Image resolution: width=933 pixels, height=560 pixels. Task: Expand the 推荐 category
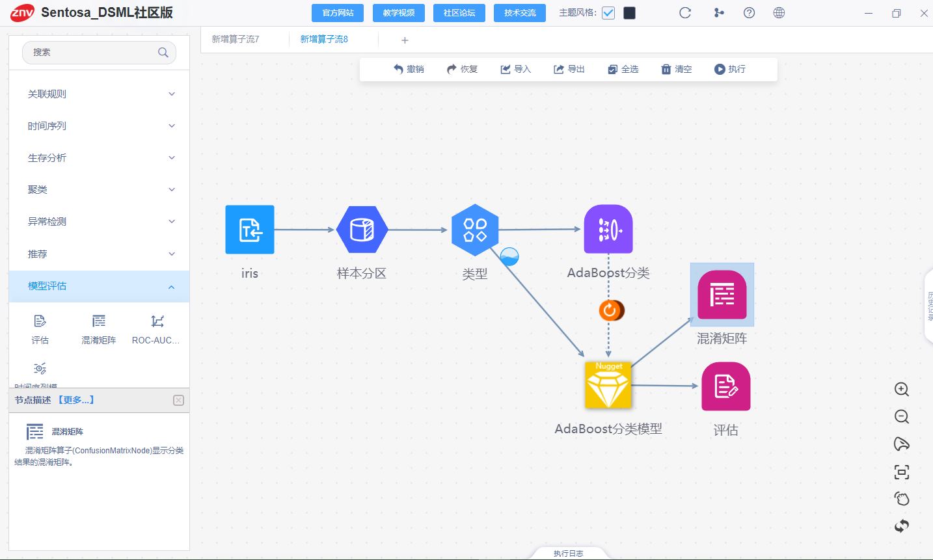[x=100, y=254]
